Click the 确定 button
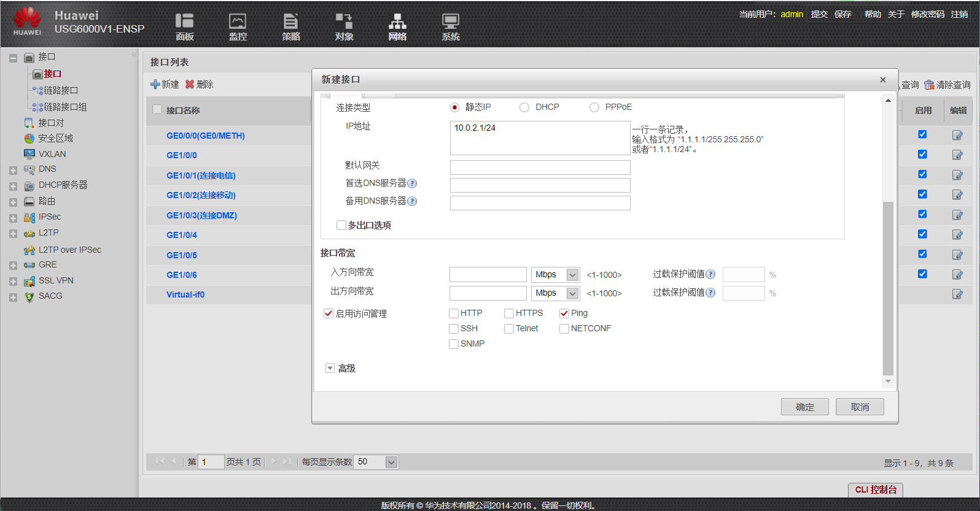The image size is (980, 511). [804, 407]
